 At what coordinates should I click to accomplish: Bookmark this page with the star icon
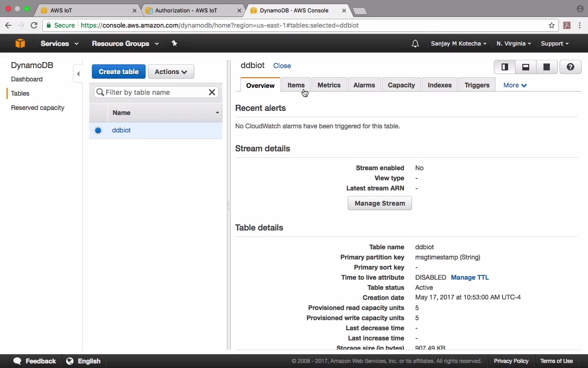click(x=552, y=25)
